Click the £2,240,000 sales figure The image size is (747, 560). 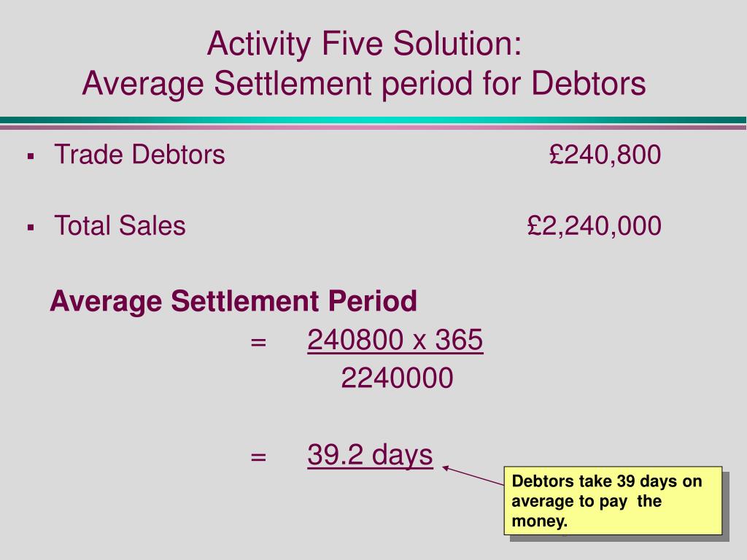click(x=595, y=226)
